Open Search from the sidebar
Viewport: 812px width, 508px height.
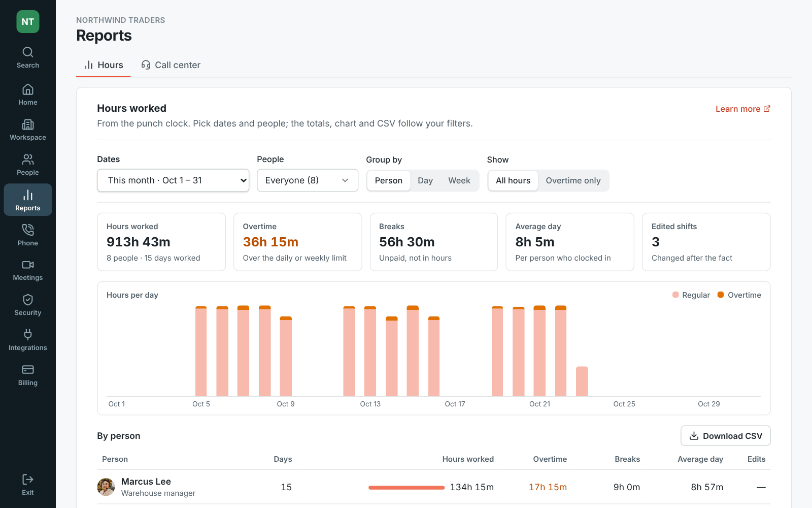(28, 58)
